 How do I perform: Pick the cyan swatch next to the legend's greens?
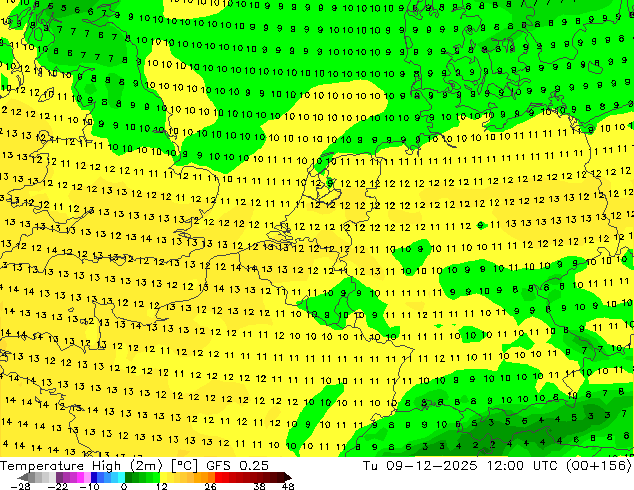[121, 477]
